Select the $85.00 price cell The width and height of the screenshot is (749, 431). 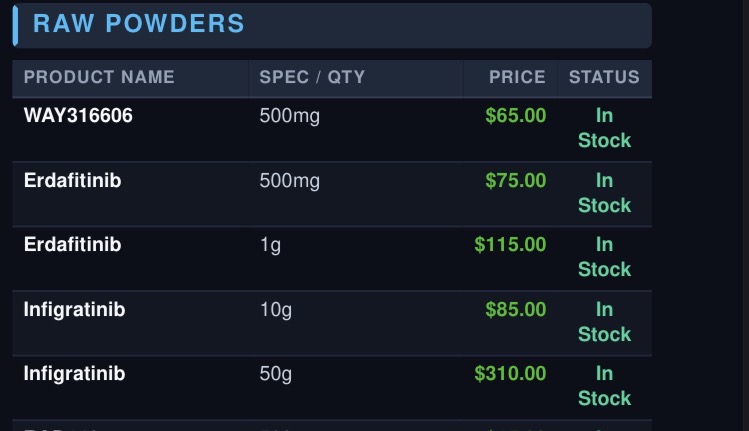pyautogui.click(x=515, y=310)
